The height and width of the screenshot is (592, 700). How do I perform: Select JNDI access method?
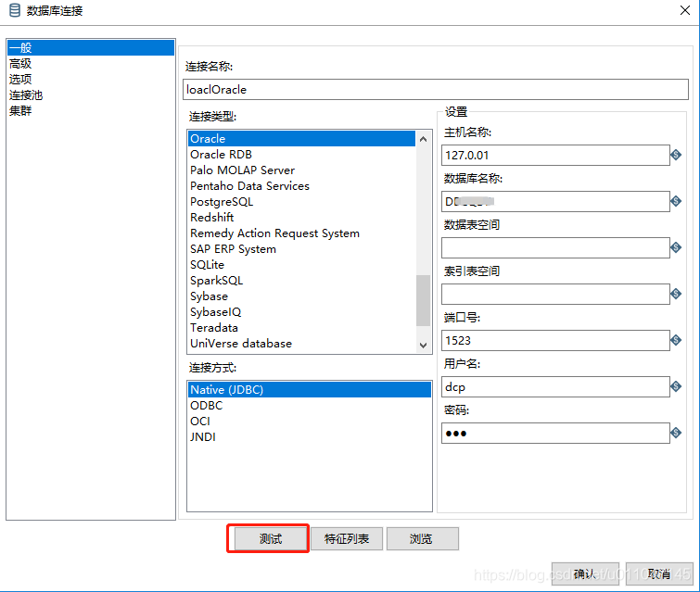click(x=310, y=436)
